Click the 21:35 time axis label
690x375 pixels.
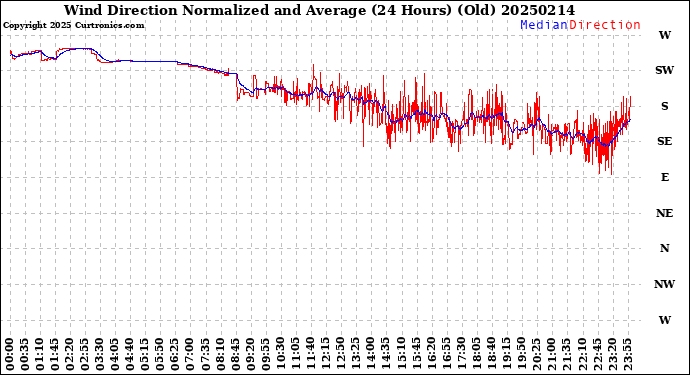(x=566, y=355)
